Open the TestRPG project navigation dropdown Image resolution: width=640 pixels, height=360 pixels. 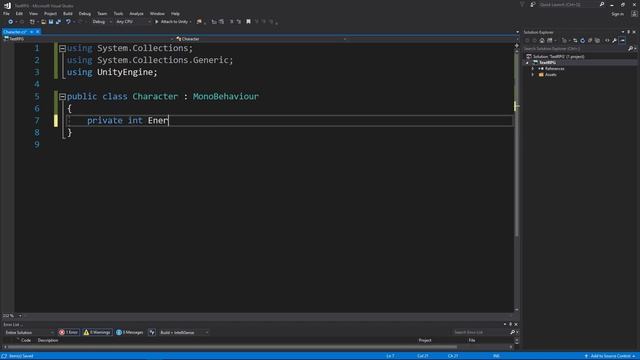[x=88, y=39]
